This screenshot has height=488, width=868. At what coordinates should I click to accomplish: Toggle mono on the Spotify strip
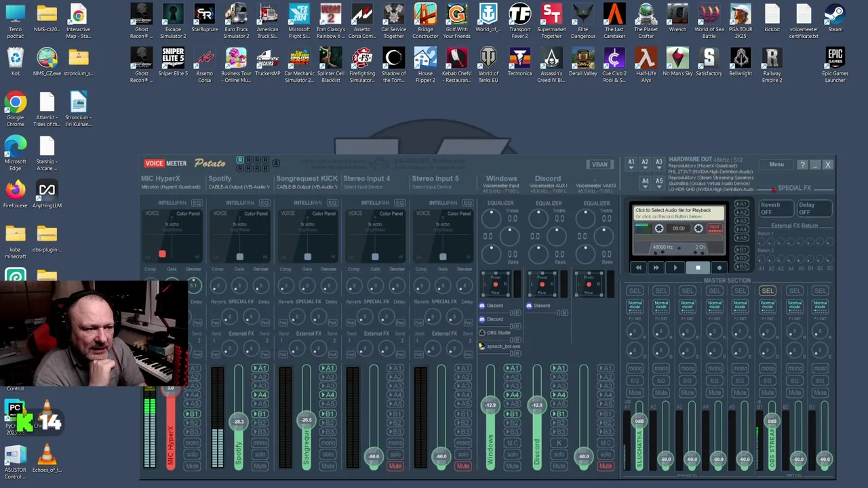point(260,443)
